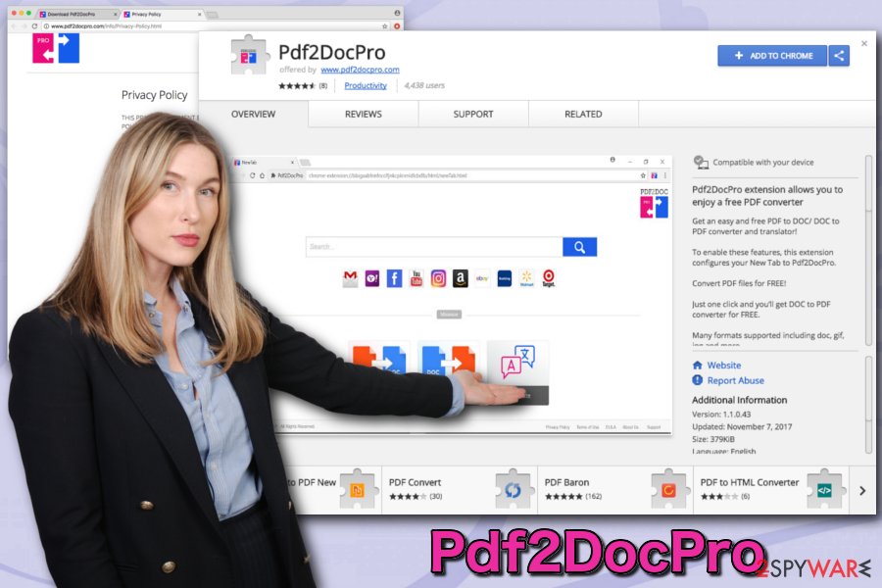Viewport: 882px width, 588px height.
Task: Click the share icon button
Action: (839, 56)
